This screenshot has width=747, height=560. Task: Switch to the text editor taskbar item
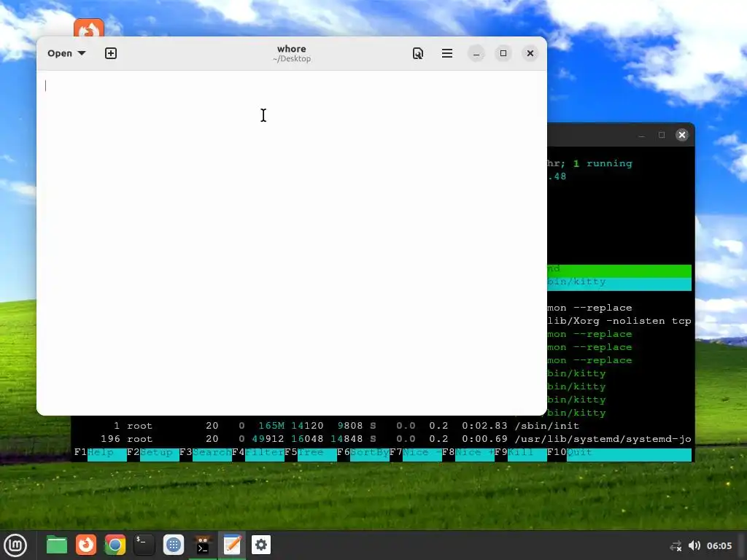click(232, 545)
